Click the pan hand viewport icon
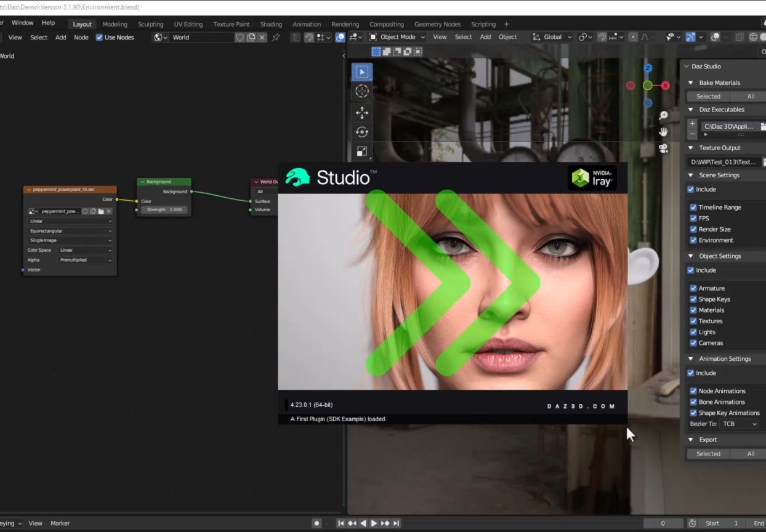 tap(664, 132)
